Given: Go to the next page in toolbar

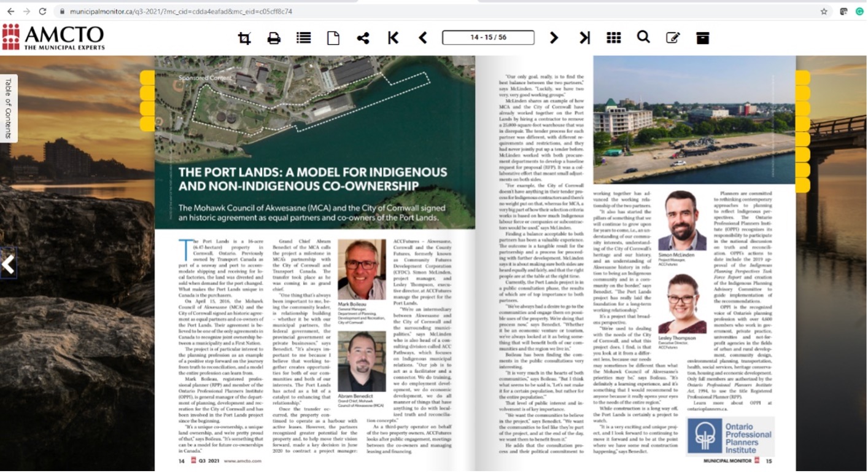Looking at the screenshot, I should [554, 38].
